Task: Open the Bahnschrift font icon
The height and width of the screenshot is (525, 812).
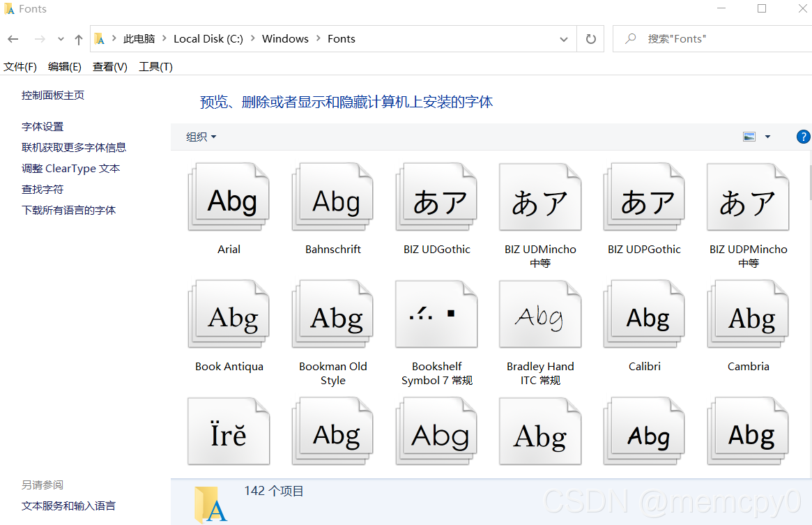Action: [333, 197]
